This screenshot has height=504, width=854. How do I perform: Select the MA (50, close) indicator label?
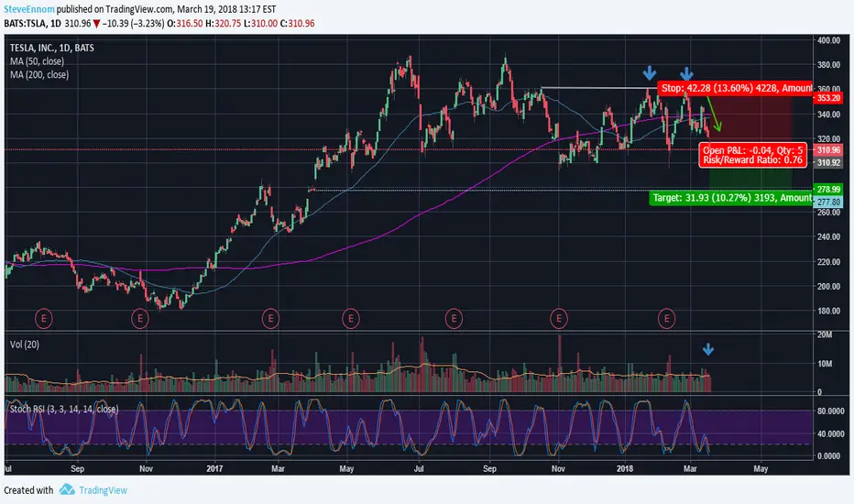click(x=37, y=61)
